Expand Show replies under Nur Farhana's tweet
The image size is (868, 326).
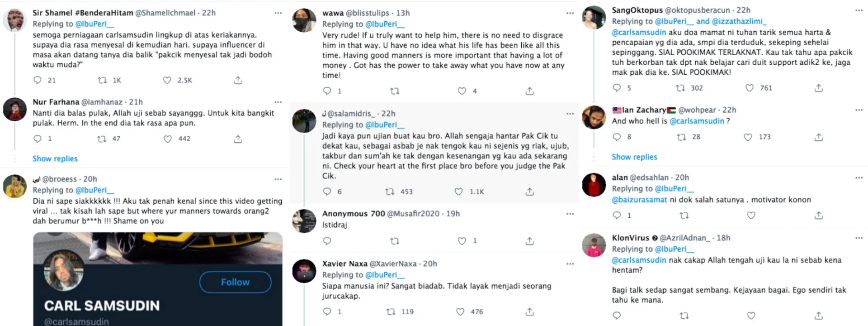[55, 158]
